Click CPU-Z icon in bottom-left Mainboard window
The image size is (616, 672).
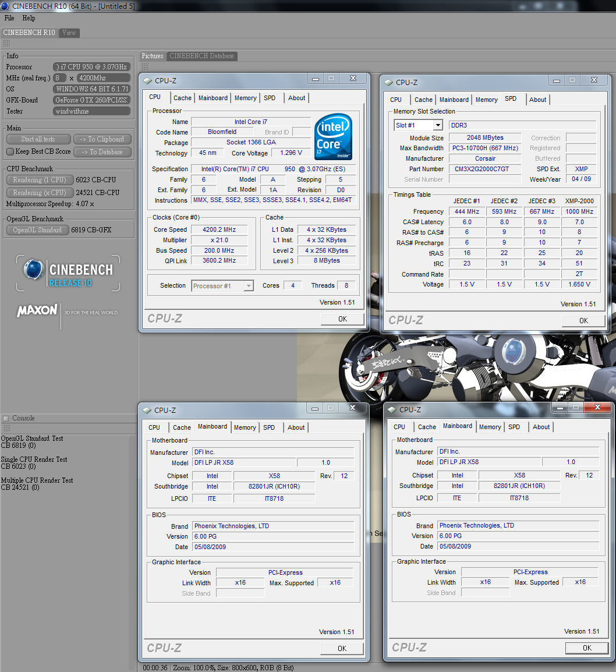point(147,411)
